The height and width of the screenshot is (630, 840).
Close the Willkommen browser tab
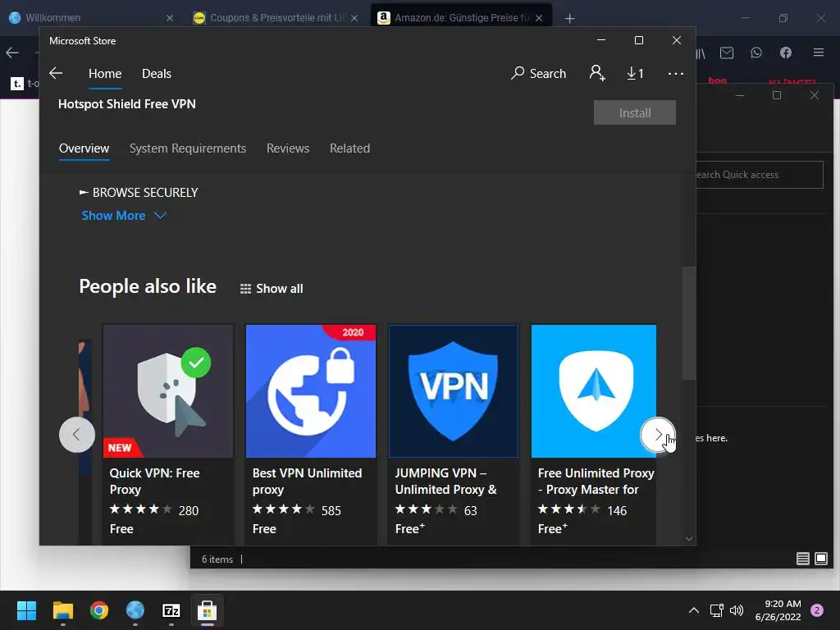[169, 18]
